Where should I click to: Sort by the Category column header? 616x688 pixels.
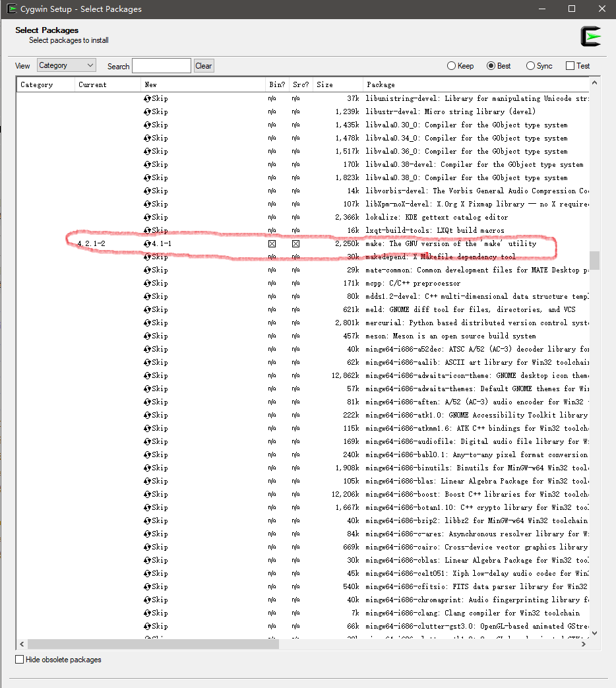46,84
